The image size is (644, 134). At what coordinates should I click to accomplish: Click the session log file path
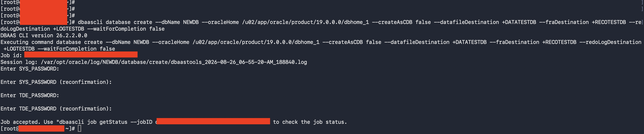[174, 62]
